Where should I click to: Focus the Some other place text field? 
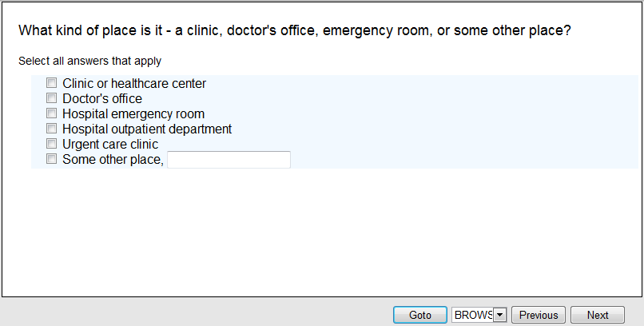tap(229, 160)
